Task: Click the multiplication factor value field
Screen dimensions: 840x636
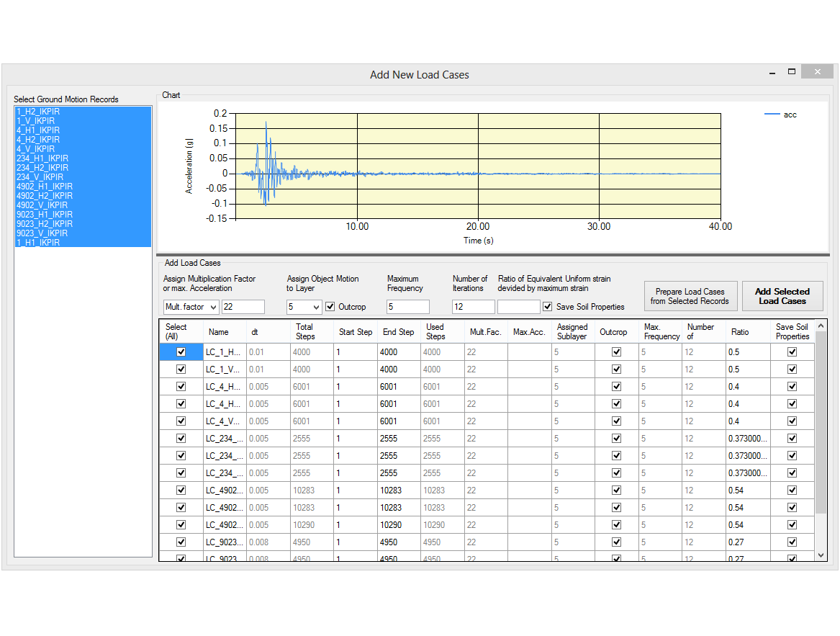Action: pyautogui.click(x=243, y=307)
